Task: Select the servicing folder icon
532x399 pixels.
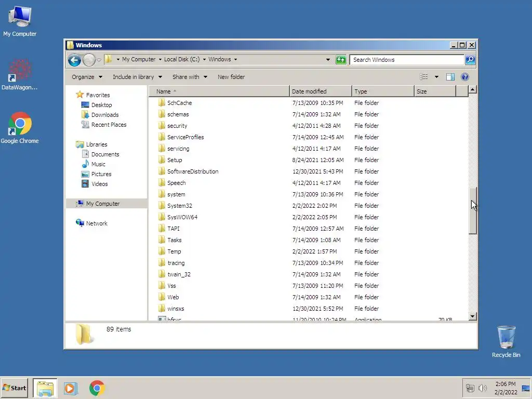Action: click(x=162, y=148)
